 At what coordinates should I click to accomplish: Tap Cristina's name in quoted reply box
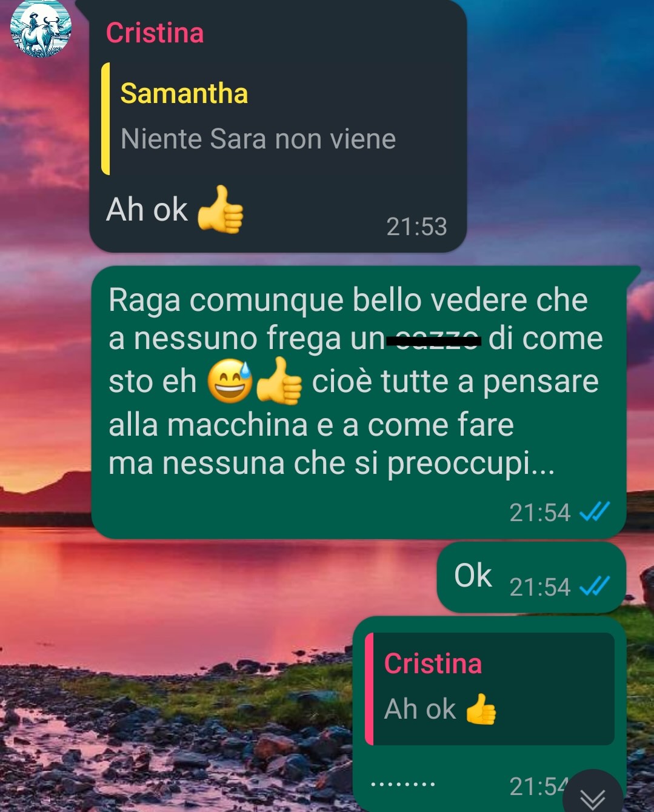point(433,664)
